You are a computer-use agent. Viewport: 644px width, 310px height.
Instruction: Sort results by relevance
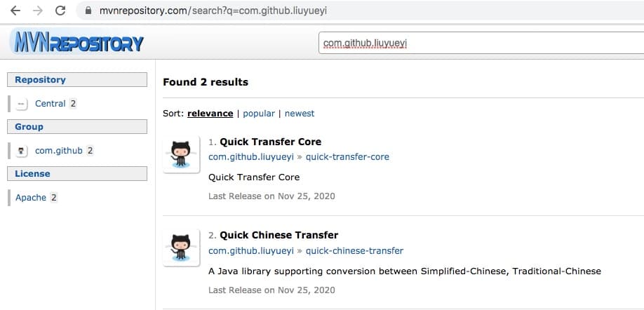tap(210, 114)
